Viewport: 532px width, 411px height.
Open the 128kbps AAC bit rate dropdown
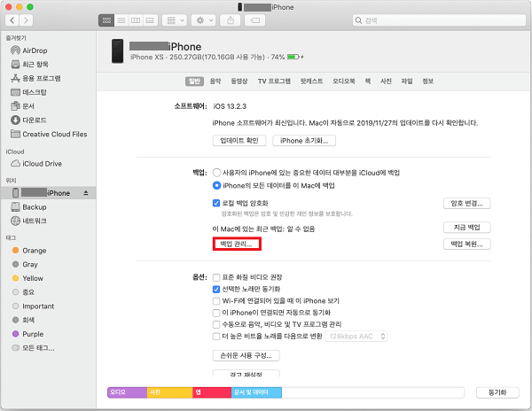coord(356,337)
